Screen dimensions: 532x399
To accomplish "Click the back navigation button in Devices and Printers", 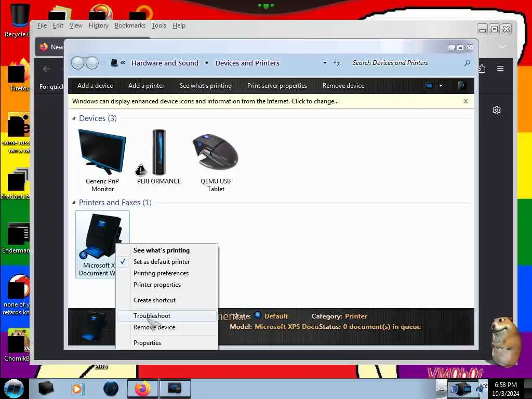I will coord(78,63).
